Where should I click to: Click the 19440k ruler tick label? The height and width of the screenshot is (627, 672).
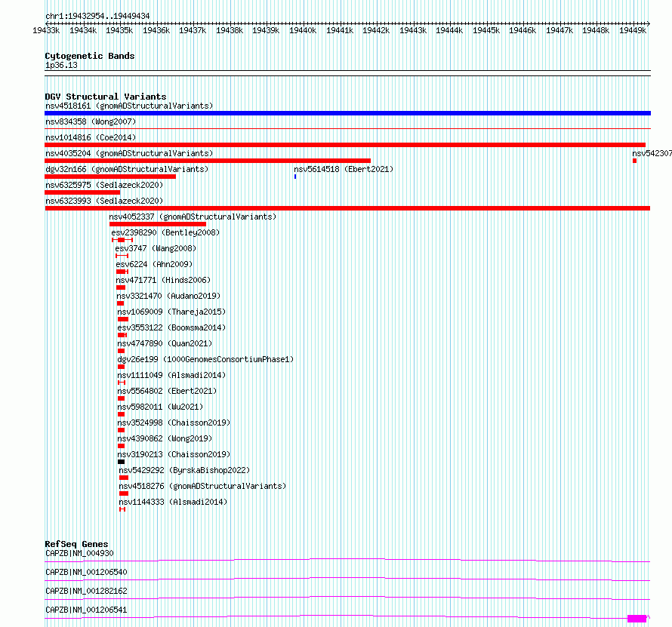(x=303, y=30)
